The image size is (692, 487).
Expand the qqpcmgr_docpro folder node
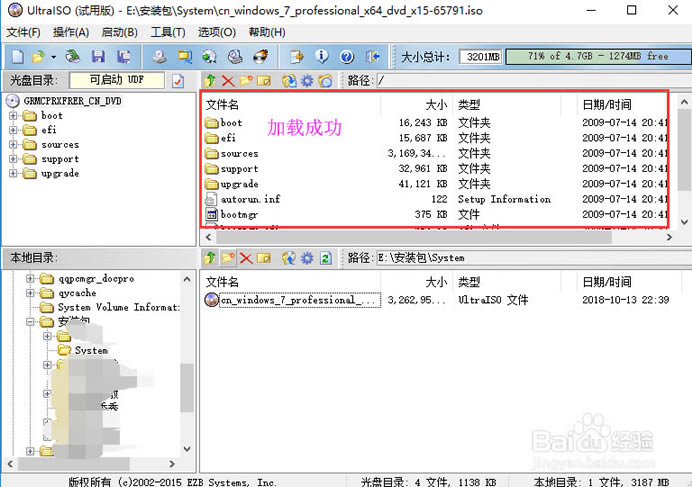pyautogui.click(x=30, y=279)
